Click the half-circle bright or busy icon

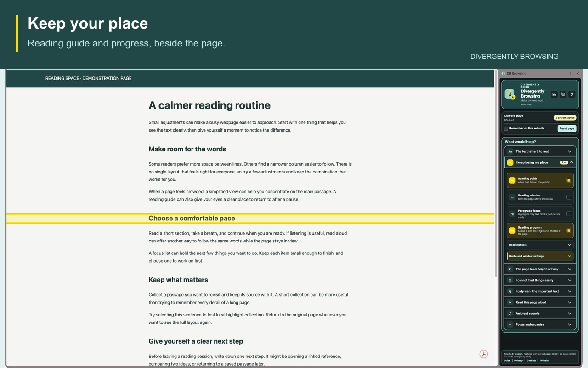[510, 269]
